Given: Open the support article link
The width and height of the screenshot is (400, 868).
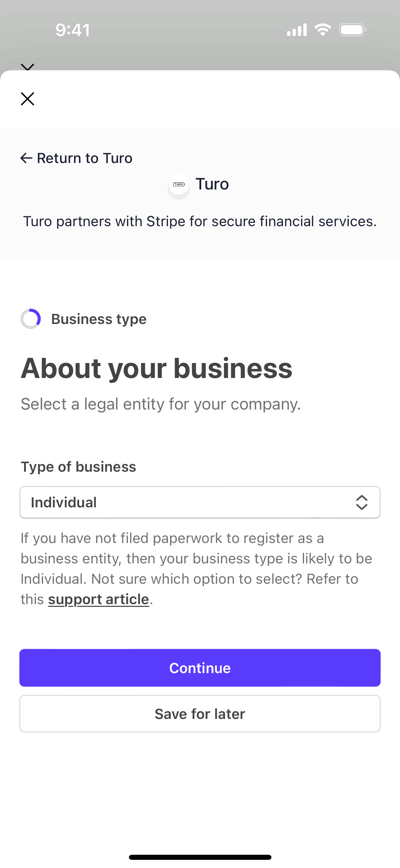Looking at the screenshot, I should coord(98,599).
